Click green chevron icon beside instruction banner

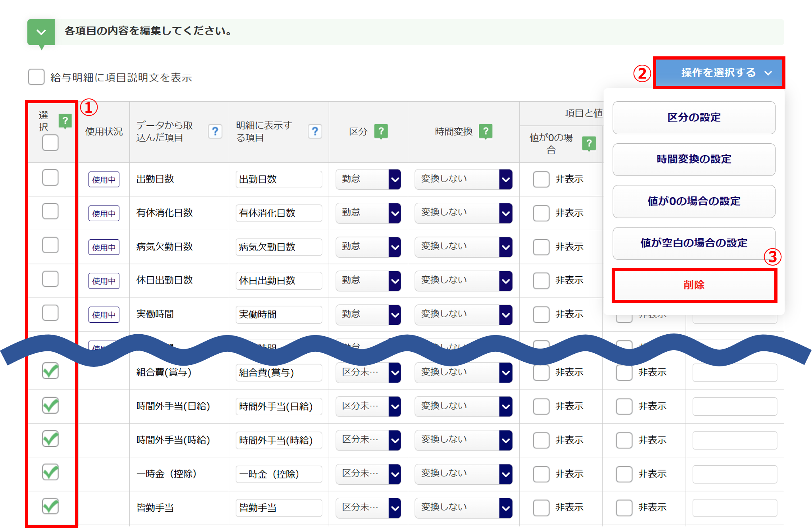pyautogui.click(x=41, y=33)
